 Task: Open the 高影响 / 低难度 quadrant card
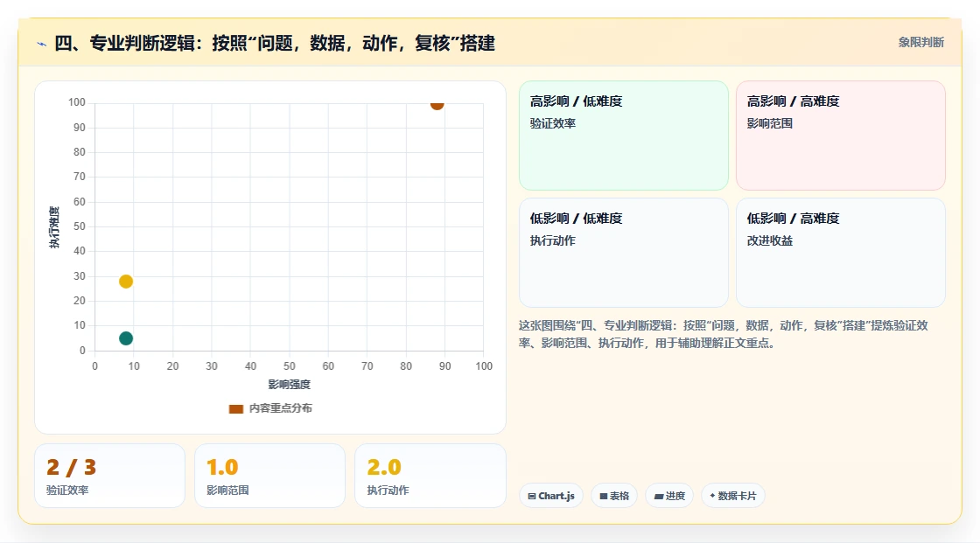(x=624, y=136)
